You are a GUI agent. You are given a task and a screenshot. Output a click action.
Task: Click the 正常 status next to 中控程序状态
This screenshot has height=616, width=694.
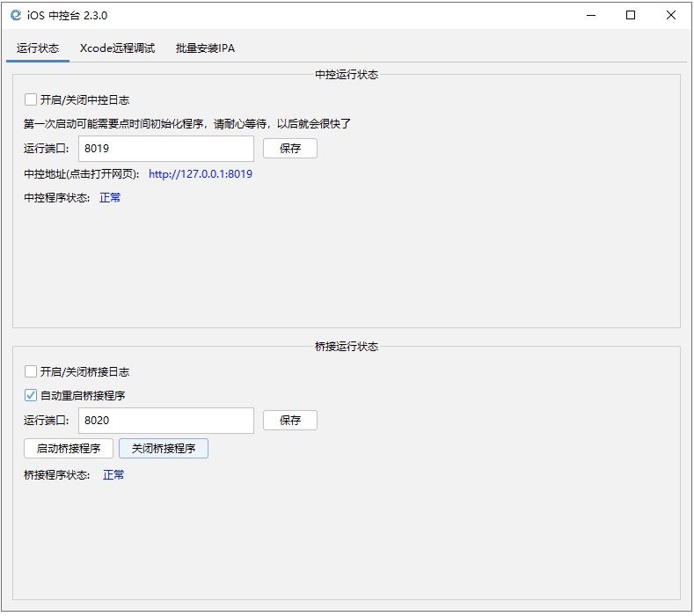click(110, 197)
